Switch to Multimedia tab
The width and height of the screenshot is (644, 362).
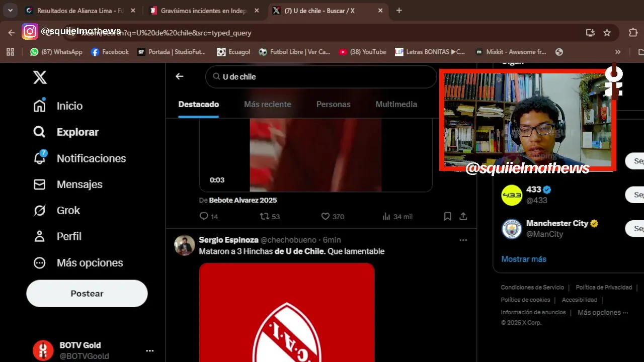[x=396, y=104]
